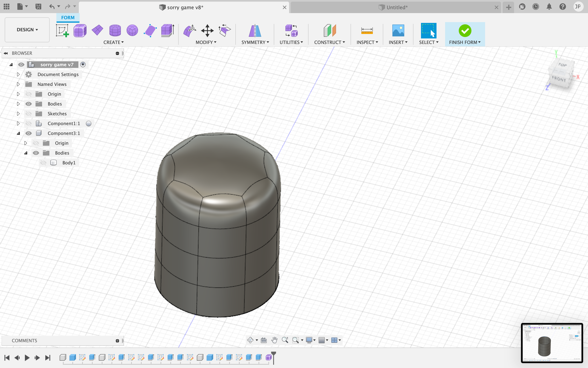Collapse the Component3:1 node
The width and height of the screenshot is (588, 368).
[18, 133]
